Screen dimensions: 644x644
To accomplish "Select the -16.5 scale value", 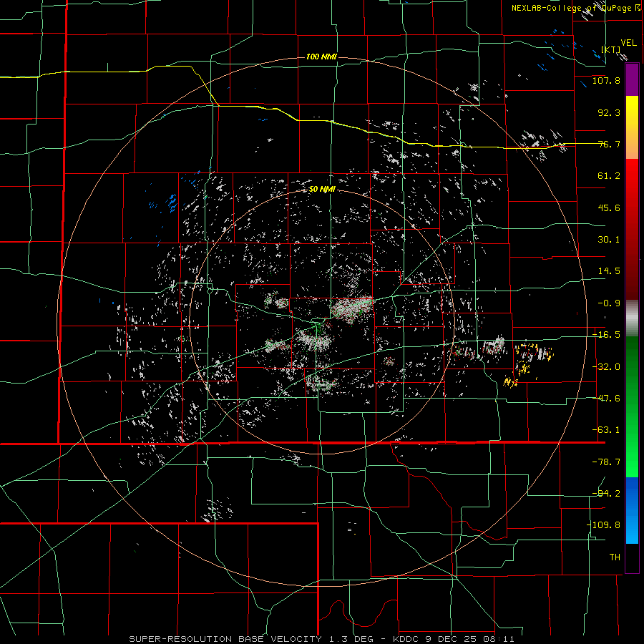I will (x=606, y=335).
